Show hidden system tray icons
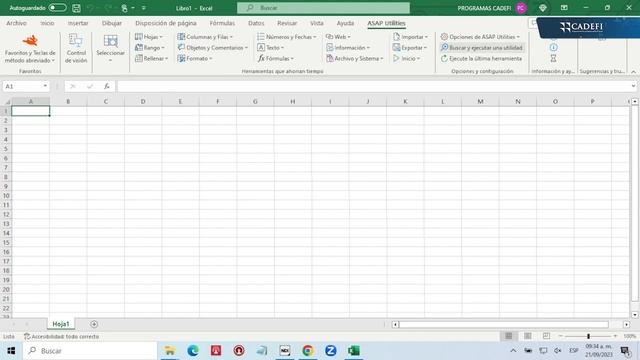 [513, 351]
